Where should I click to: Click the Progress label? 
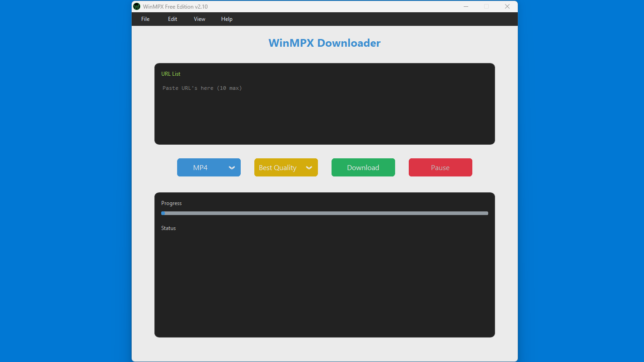click(171, 203)
